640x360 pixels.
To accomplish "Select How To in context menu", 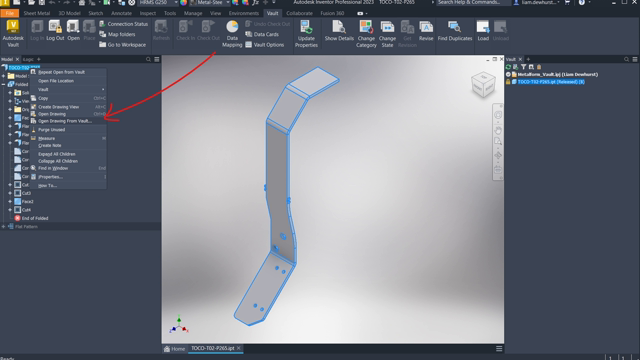I will 68,186.
